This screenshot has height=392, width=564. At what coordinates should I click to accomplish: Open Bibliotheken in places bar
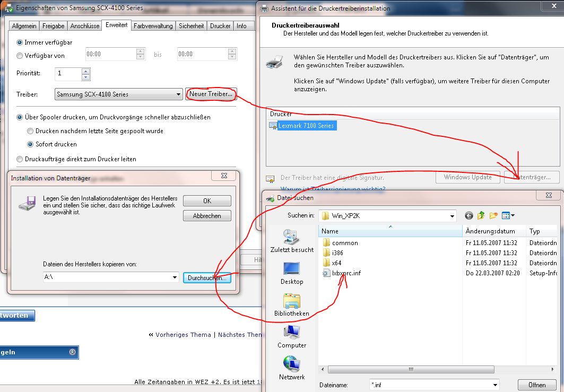(292, 305)
